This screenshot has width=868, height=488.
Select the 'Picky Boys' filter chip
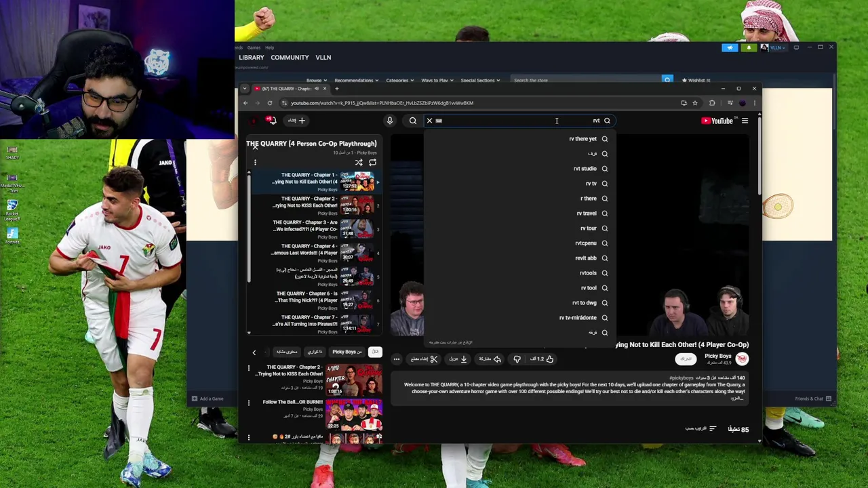coord(347,352)
